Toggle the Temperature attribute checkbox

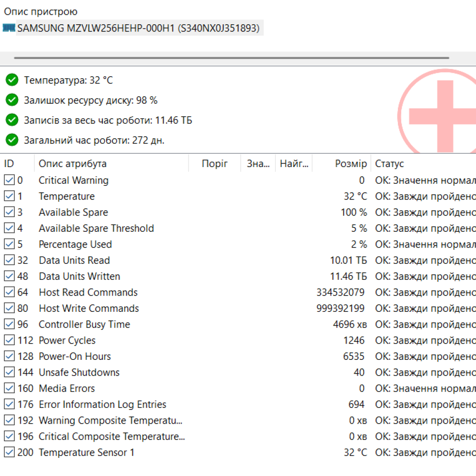tap(9, 196)
